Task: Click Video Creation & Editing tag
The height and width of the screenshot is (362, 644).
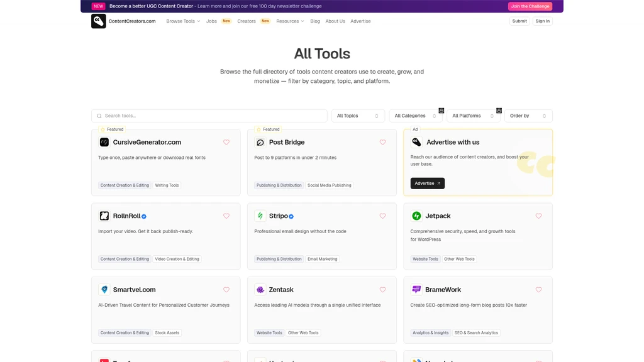Action: (x=177, y=259)
